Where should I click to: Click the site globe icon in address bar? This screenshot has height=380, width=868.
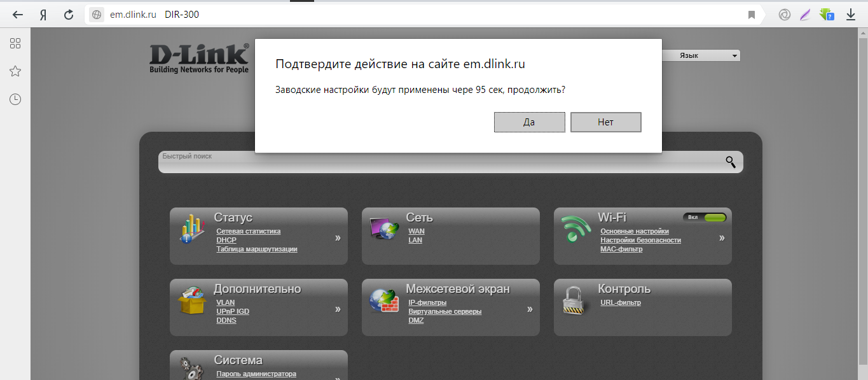(x=97, y=15)
